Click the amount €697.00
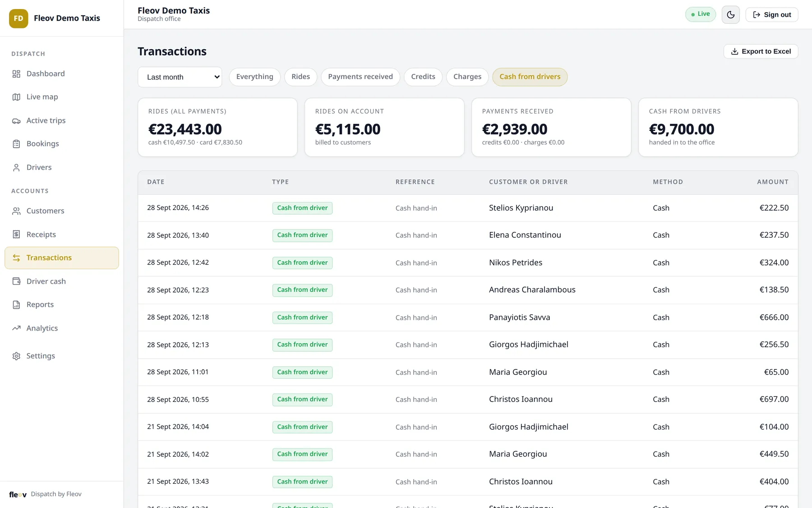Viewport: 812px width, 508px height. (x=774, y=400)
